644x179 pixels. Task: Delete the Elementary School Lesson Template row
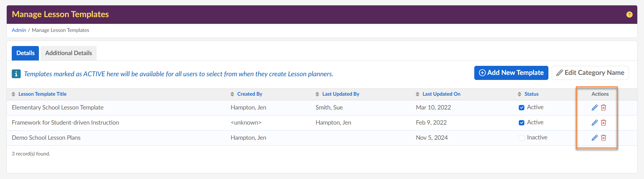point(603,107)
